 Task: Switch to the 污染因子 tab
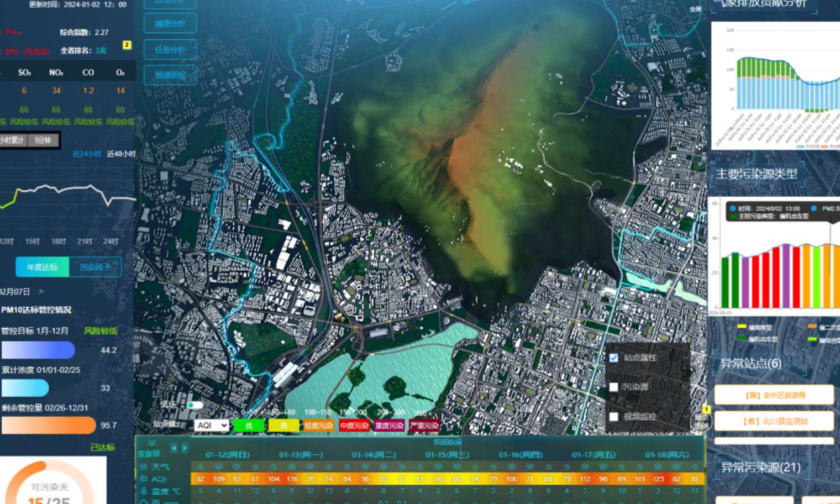point(95,267)
